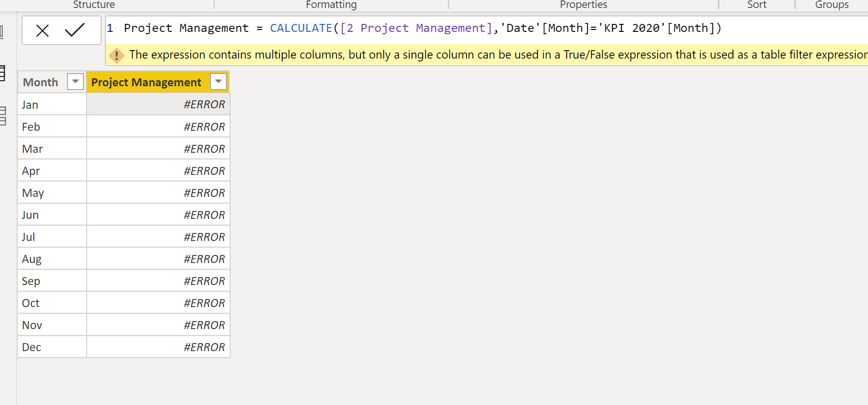Select the Jun cell in Month column
This screenshot has width=868, height=405.
point(52,215)
